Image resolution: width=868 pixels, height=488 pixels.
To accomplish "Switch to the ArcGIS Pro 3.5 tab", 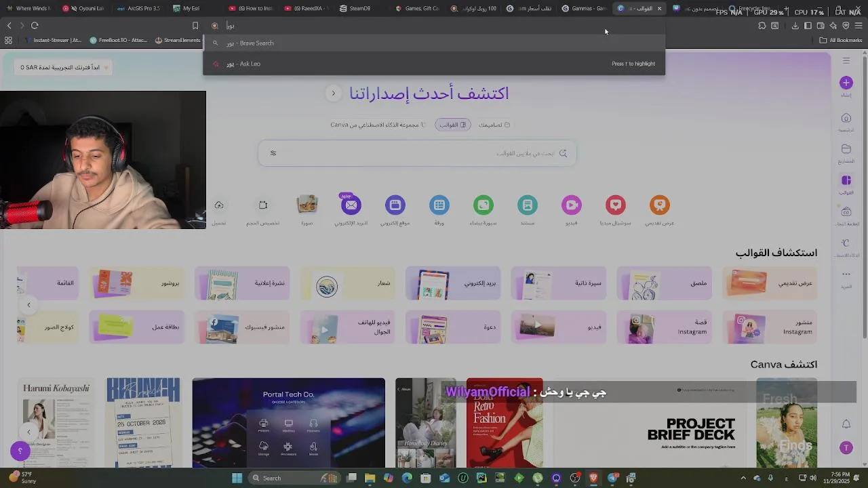I will click(x=139, y=8).
